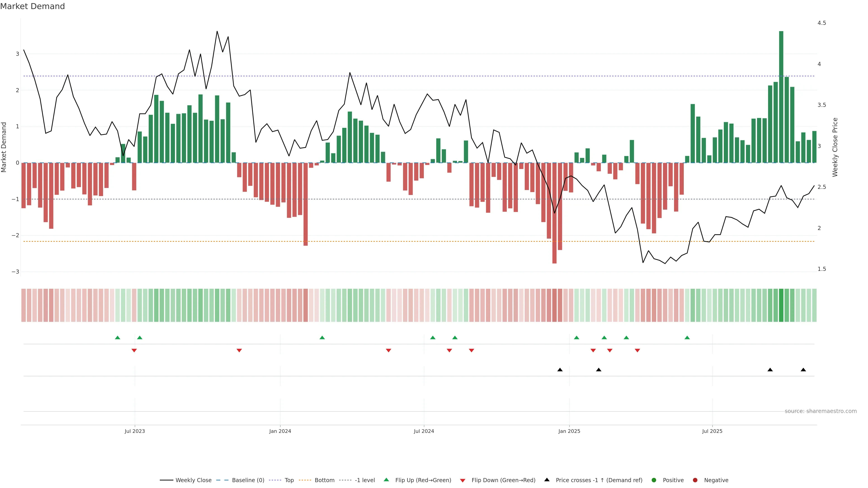868x488 pixels.
Task: Click the rightmost black price-cross triangle marker
Action: [803, 370]
